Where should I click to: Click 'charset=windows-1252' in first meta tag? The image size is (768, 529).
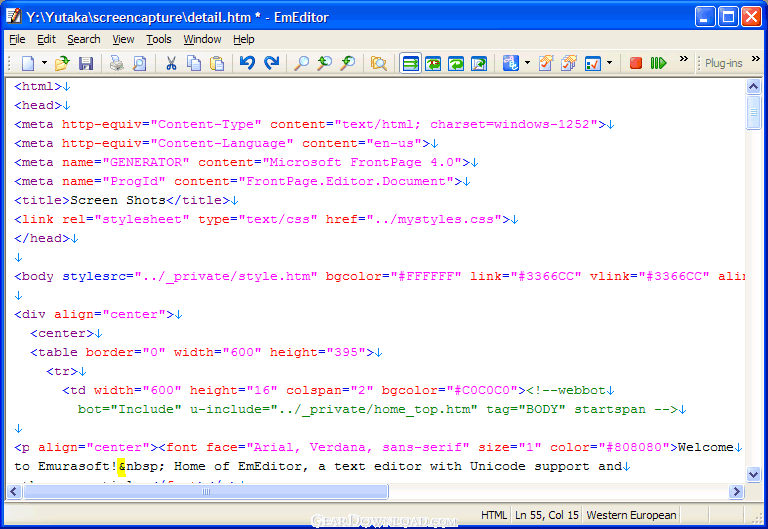[509, 124]
